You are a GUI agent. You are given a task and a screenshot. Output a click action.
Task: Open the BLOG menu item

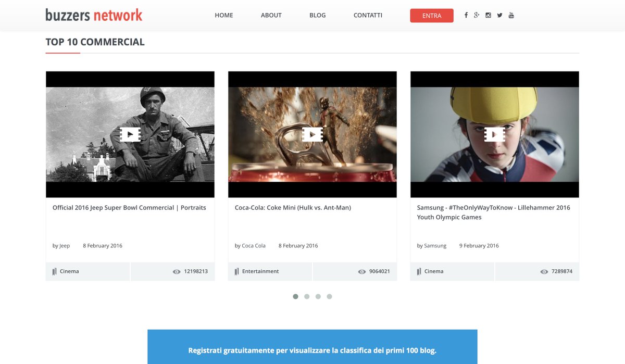(x=318, y=15)
